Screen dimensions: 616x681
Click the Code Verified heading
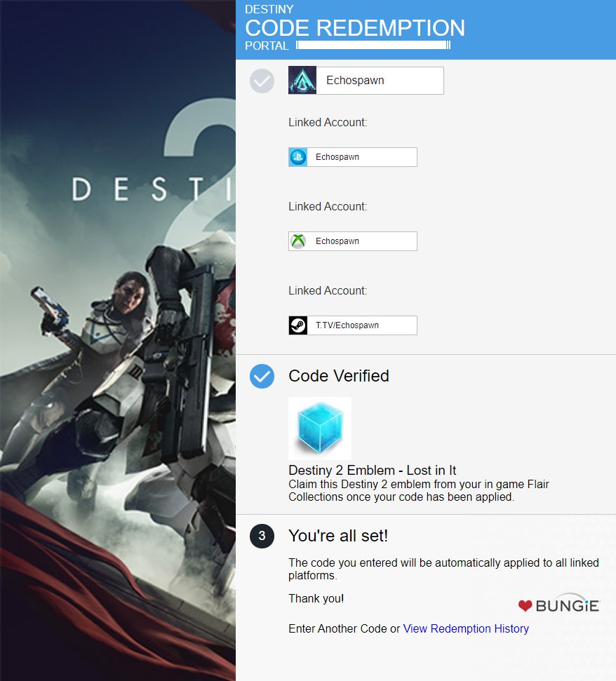pyautogui.click(x=339, y=376)
